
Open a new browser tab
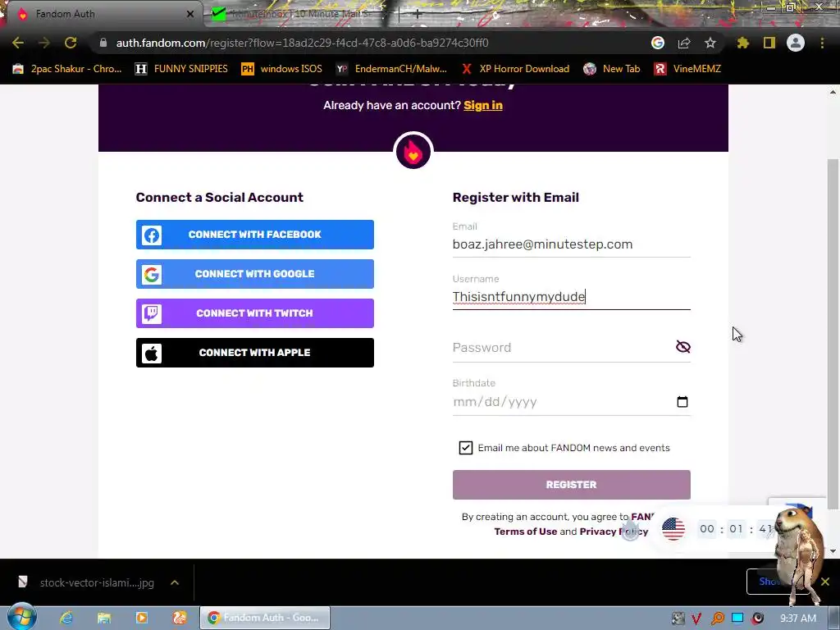point(418,14)
